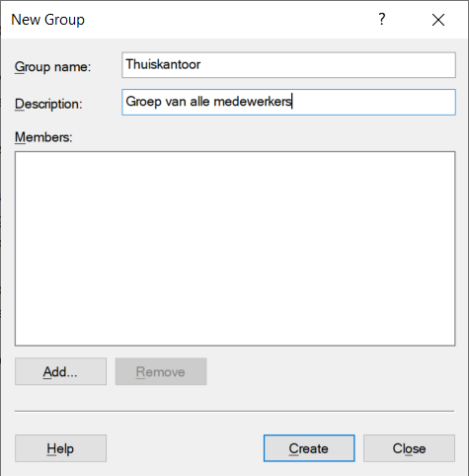Click the "Description:" label
The height and width of the screenshot is (476, 469).
(48, 105)
